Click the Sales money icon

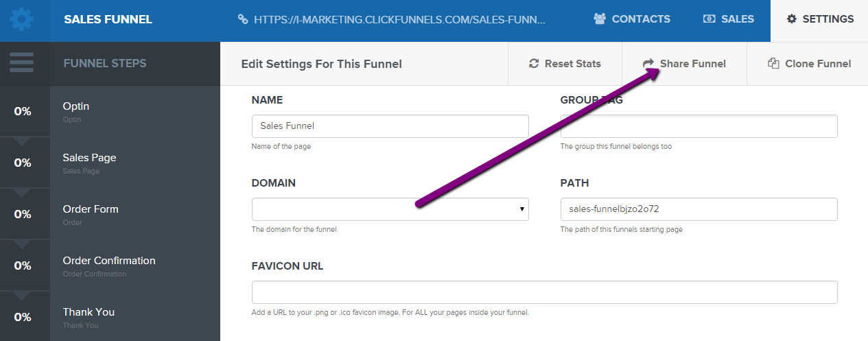point(709,19)
